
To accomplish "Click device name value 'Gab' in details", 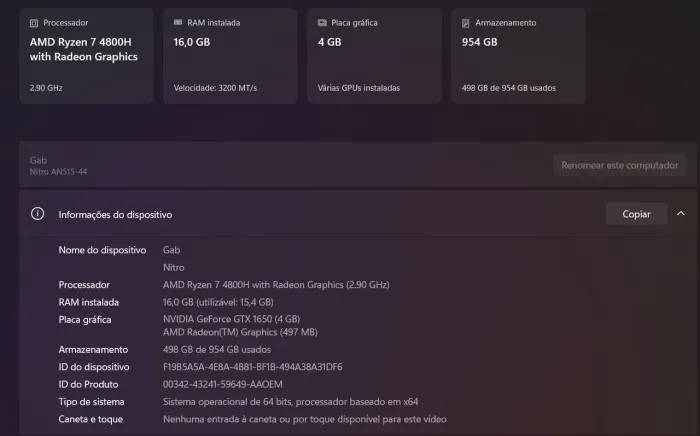I will tap(171, 250).
